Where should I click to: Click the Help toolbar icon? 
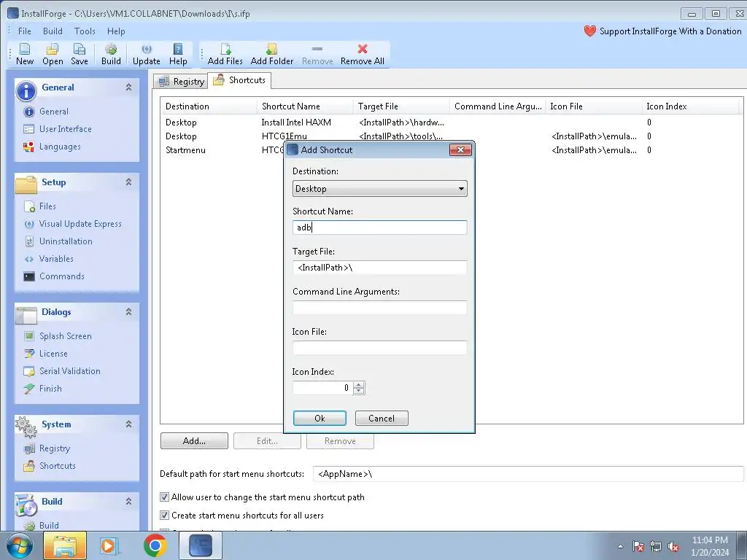pos(178,54)
